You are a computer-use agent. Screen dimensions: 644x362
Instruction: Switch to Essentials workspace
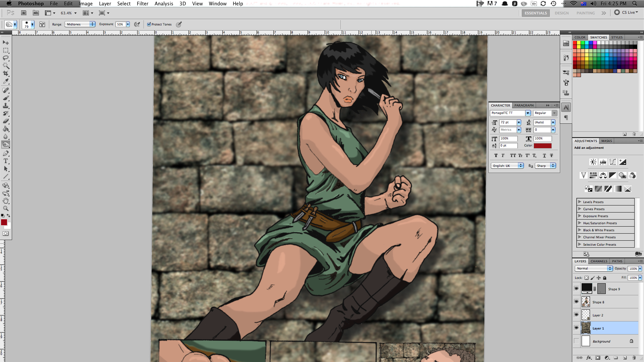[x=536, y=13]
